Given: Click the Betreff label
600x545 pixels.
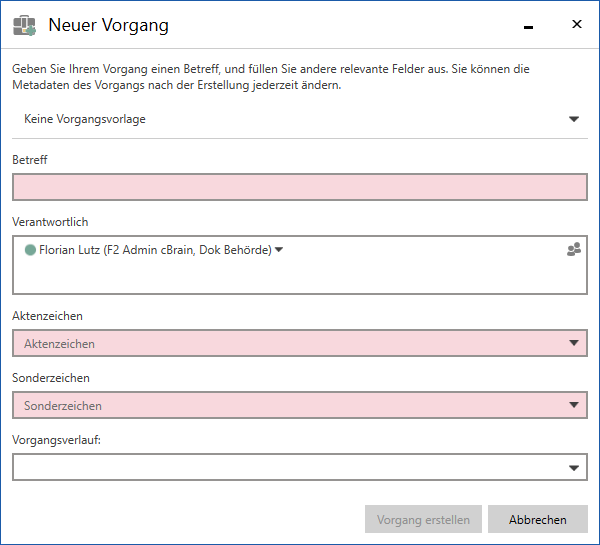Looking at the screenshot, I should [x=30, y=160].
